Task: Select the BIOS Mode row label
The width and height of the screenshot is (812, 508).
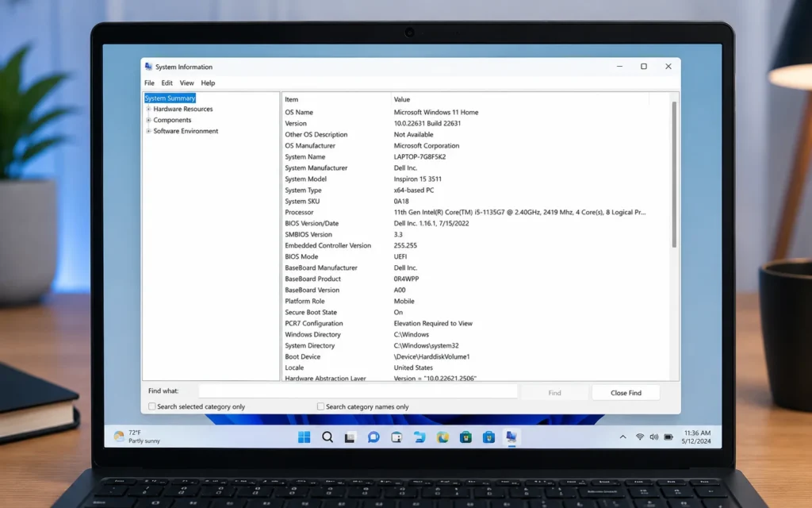Action: 301,256
